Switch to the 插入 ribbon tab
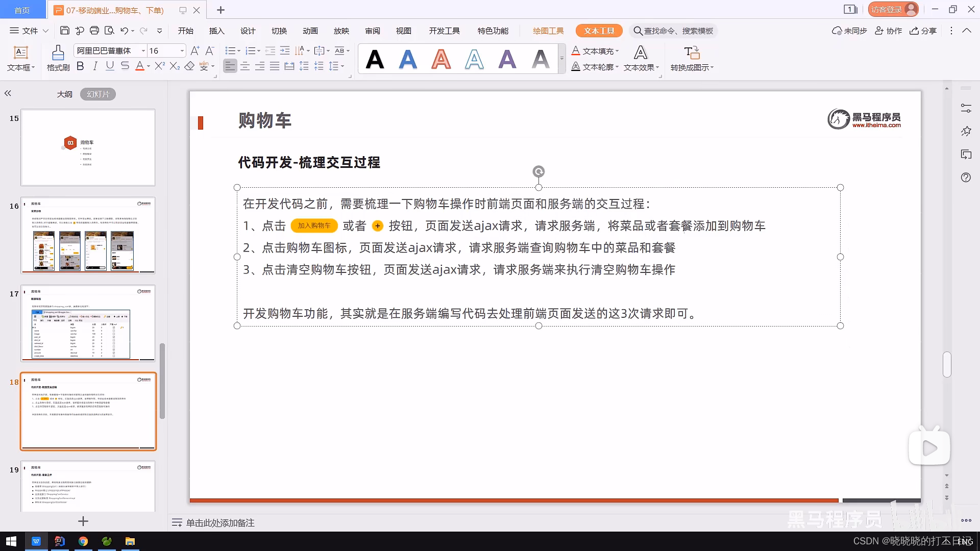 pyautogui.click(x=216, y=31)
